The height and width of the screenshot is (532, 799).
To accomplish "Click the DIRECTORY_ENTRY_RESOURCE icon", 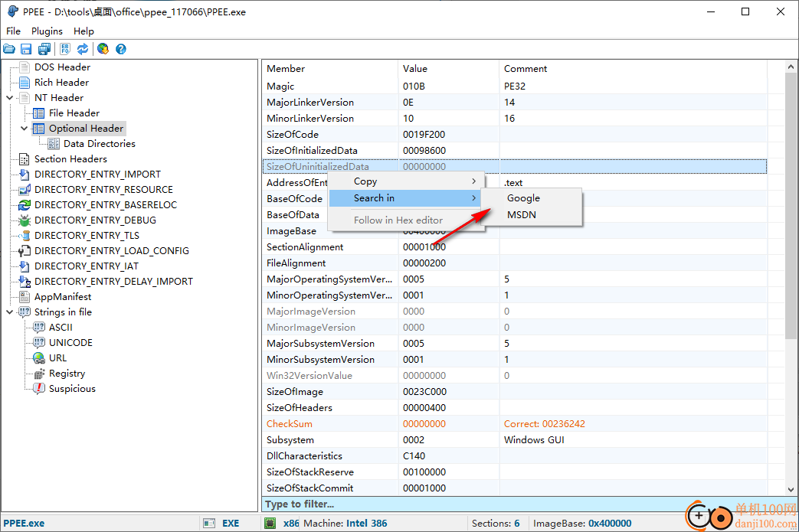I will point(24,189).
